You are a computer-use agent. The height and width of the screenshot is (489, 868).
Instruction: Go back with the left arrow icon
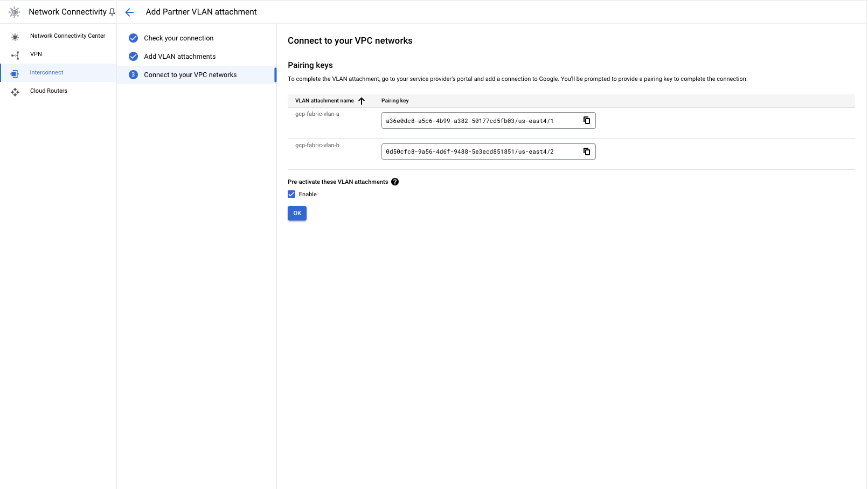coord(129,12)
